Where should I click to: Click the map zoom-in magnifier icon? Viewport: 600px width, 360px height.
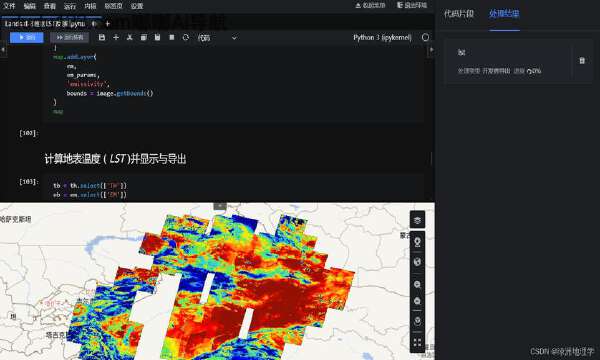417,284
